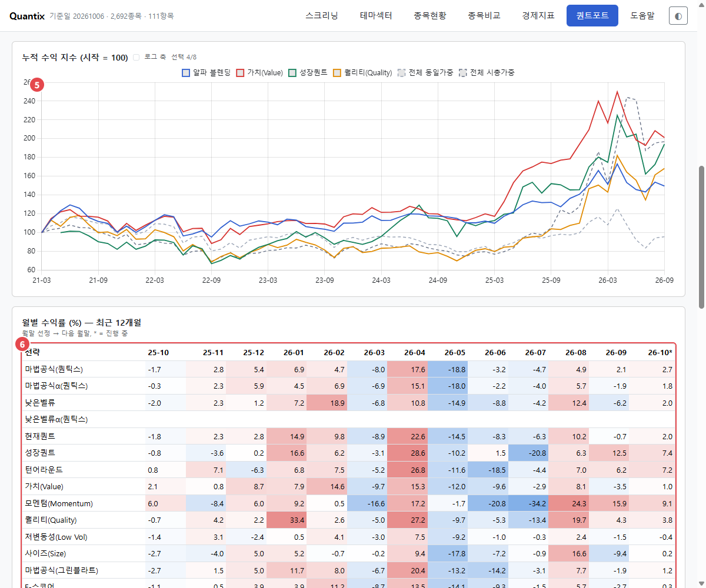
Task: Click the 선택 4/8 indicator text
Action: (x=184, y=58)
